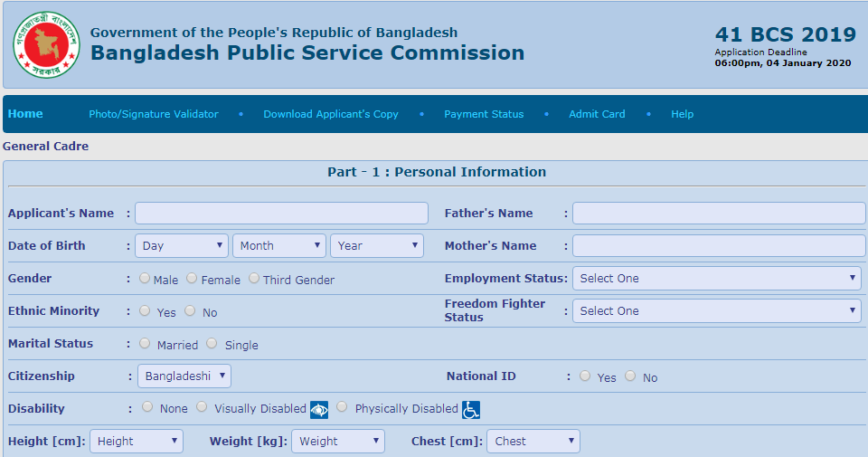Click the Applicant's Name input field
The width and height of the screenshot is (868, 457).
pos(282,214)
